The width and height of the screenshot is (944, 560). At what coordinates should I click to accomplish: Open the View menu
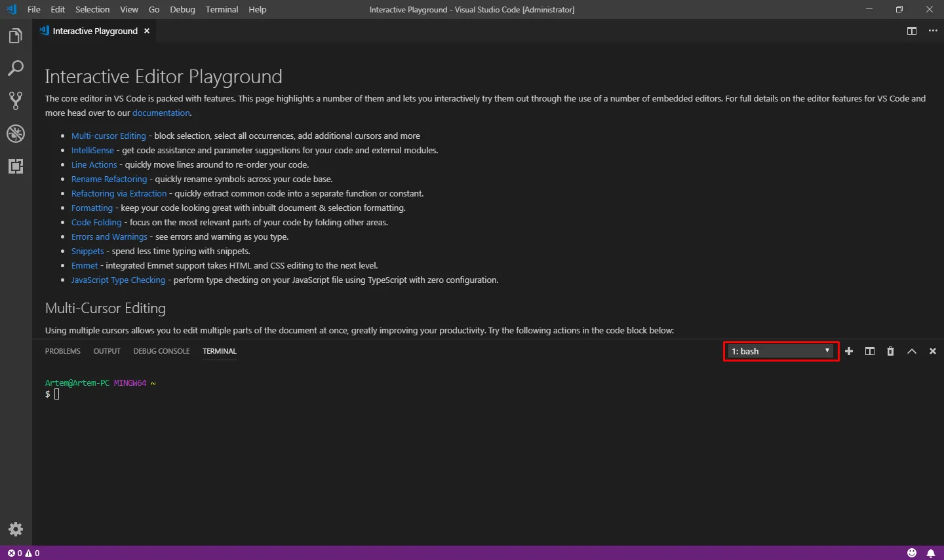[x=129, y=10]
